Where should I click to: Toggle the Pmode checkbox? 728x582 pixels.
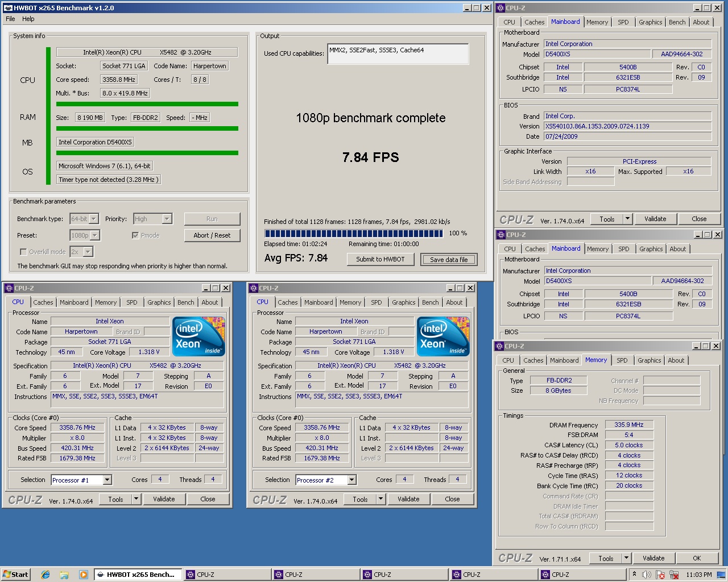[x=135, y=235]
